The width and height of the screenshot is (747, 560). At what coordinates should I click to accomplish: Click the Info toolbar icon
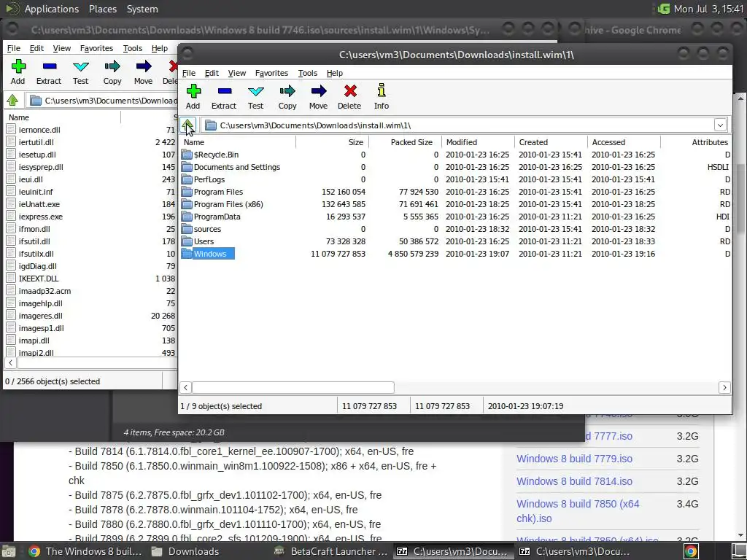tap(381, 90)
